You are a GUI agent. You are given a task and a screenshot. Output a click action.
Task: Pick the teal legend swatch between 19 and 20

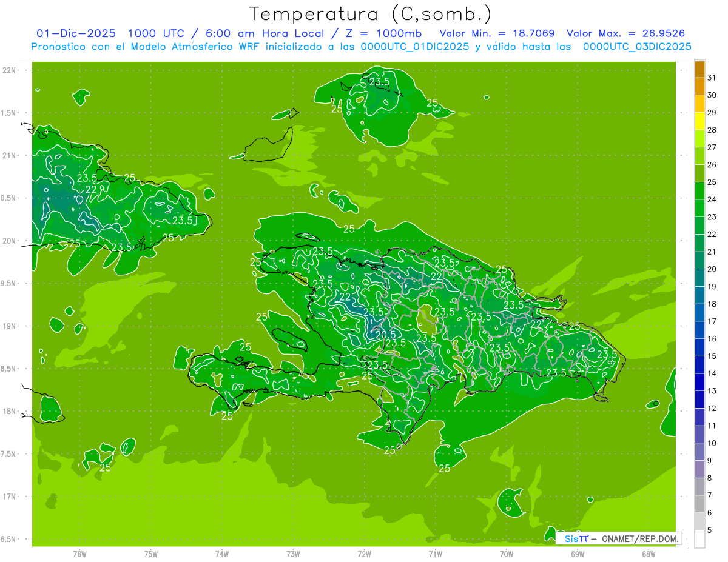coord(699,278)
